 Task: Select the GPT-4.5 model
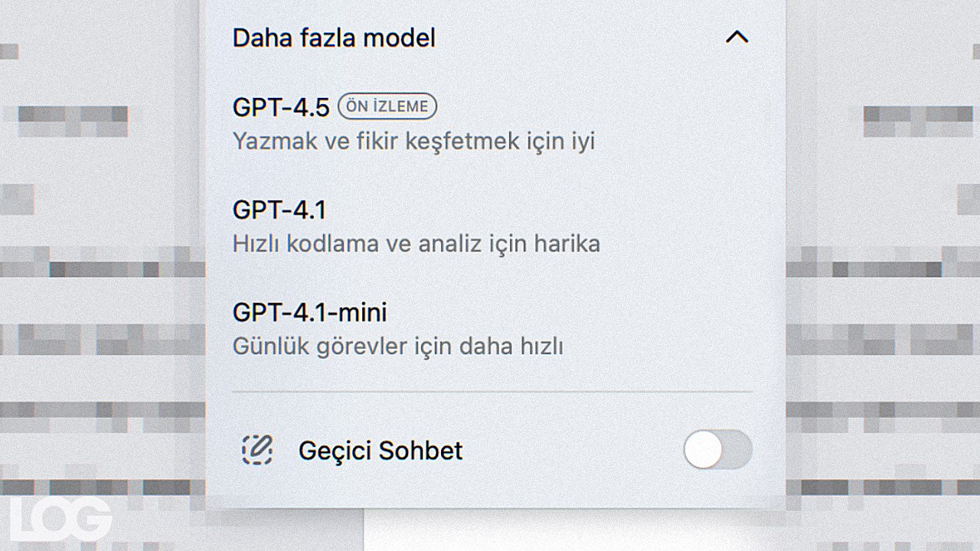click(x=281, y=107)
